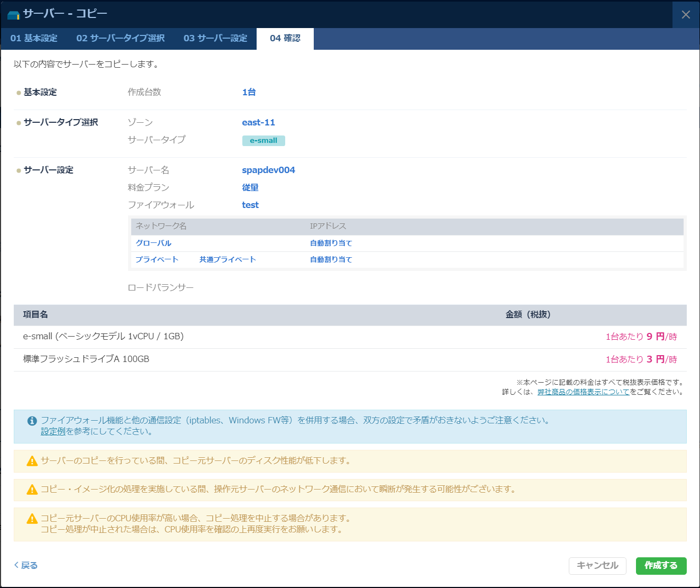Viewport: 700px width, 588px height.
Task: Click the spapdev004 server name link
Action: pos(268,170)
